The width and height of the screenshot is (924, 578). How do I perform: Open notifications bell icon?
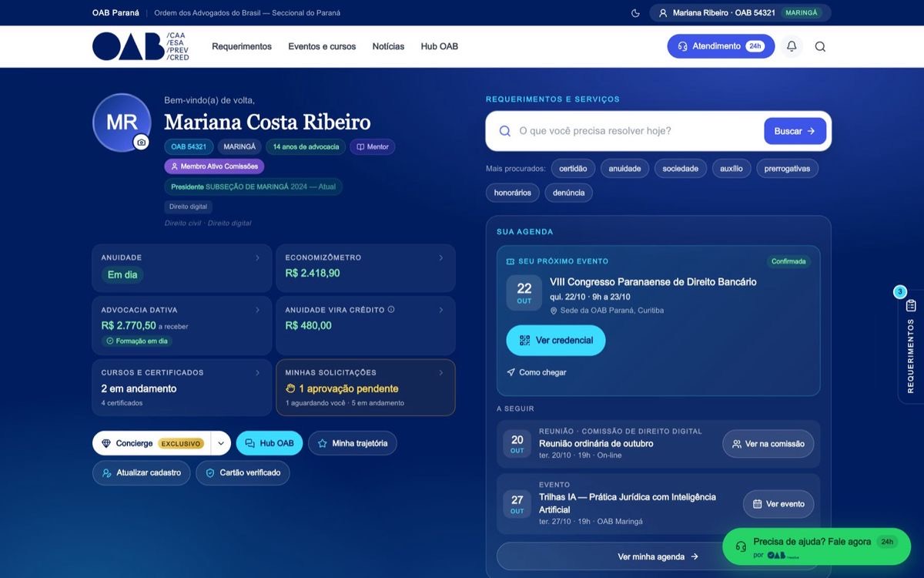[791, 46]
